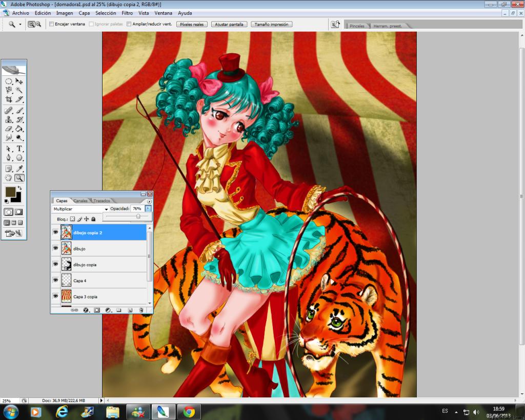Switch to the Canales tab
525x420 pixels.
pos(80,201)
